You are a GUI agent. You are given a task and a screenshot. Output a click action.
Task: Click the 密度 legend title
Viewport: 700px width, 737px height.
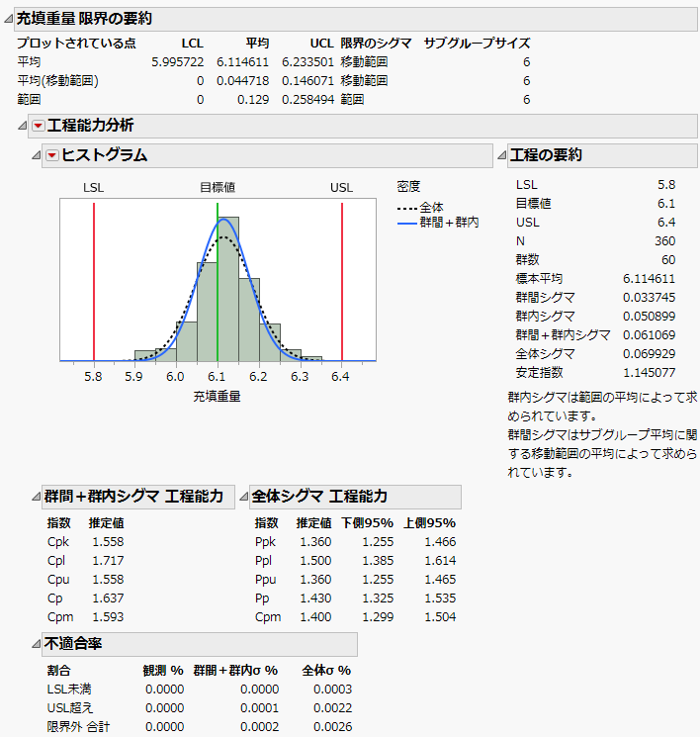(x=408, y=187)
